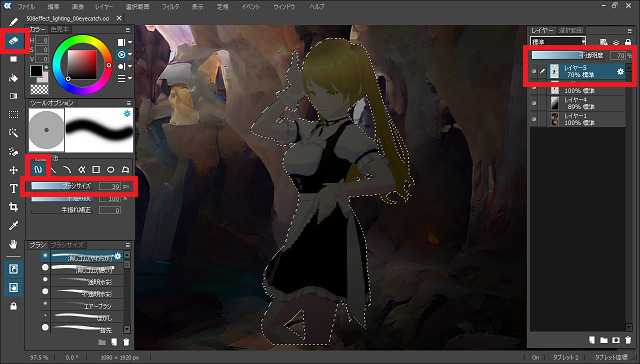Adjust layer opacity slider
Screen dimensions: 640x364
coord(568,55)
